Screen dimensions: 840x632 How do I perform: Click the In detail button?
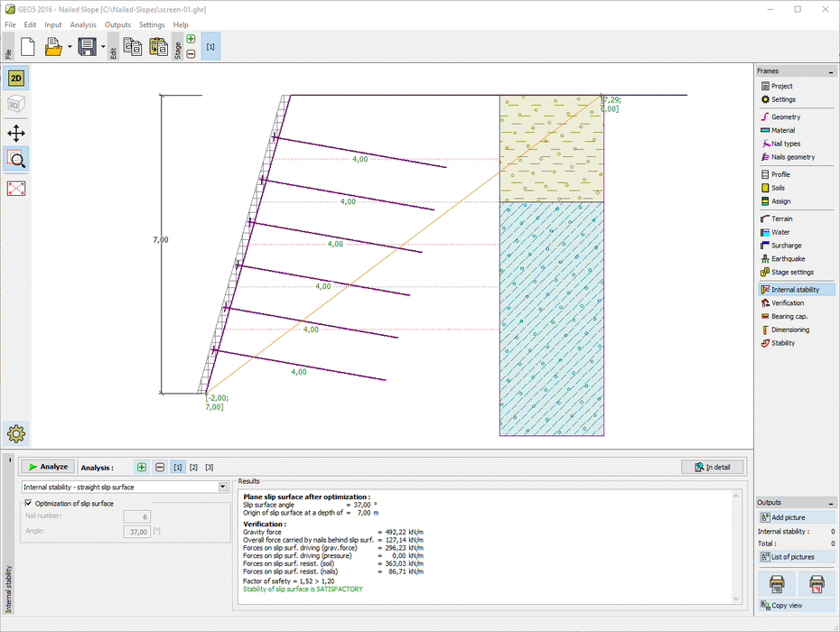point(713,467)
